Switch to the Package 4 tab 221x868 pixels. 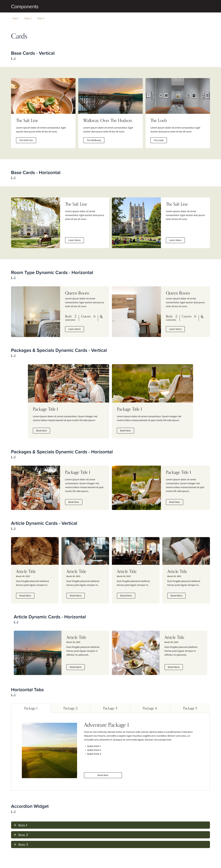[150, 708]
